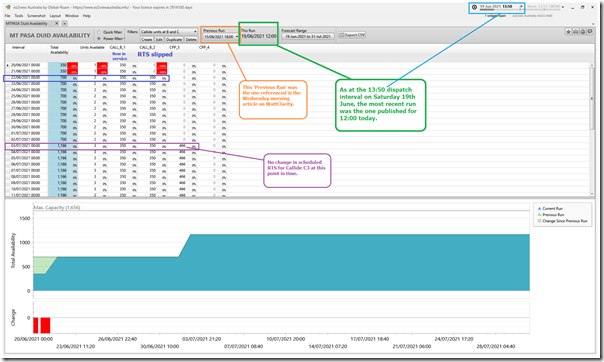
Task: Select the Power filter radio button
Action: (x=99, y=39)
